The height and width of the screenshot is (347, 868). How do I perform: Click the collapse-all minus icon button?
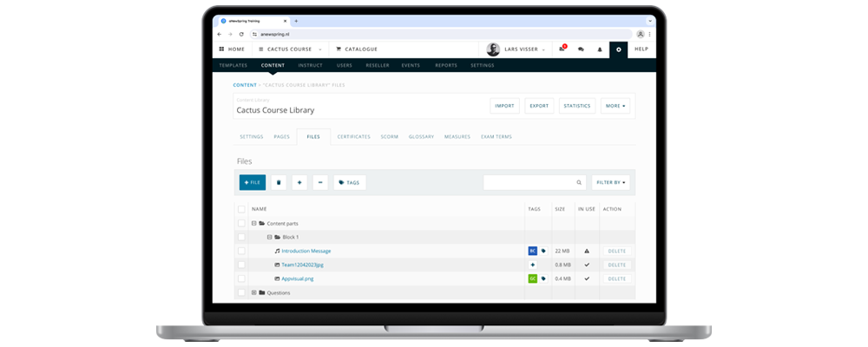click(x=320, y=182)
